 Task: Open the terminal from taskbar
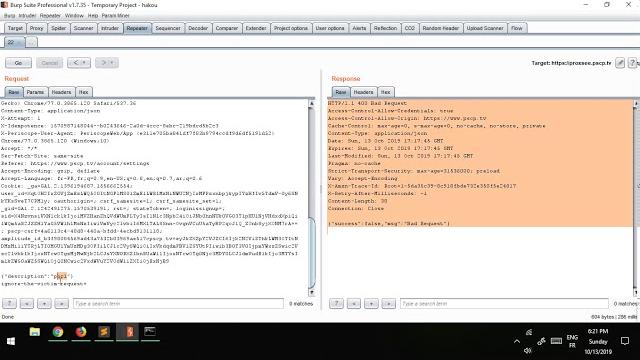(x=150, y=332)
